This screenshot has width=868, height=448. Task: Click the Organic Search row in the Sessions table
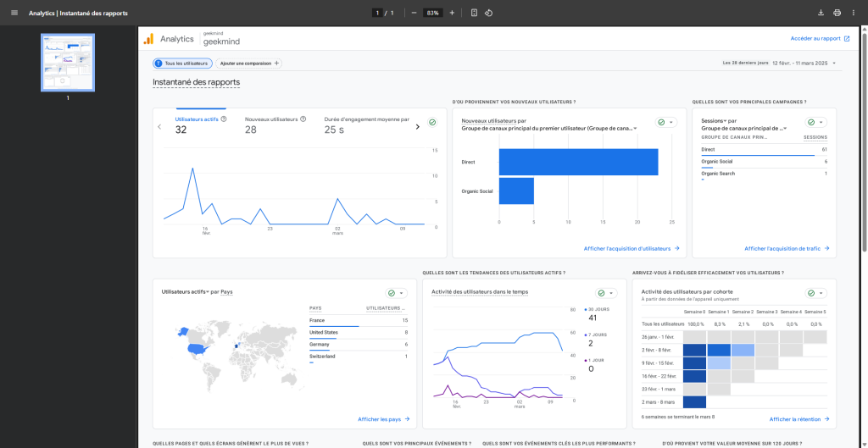click(x=764, y=174)
